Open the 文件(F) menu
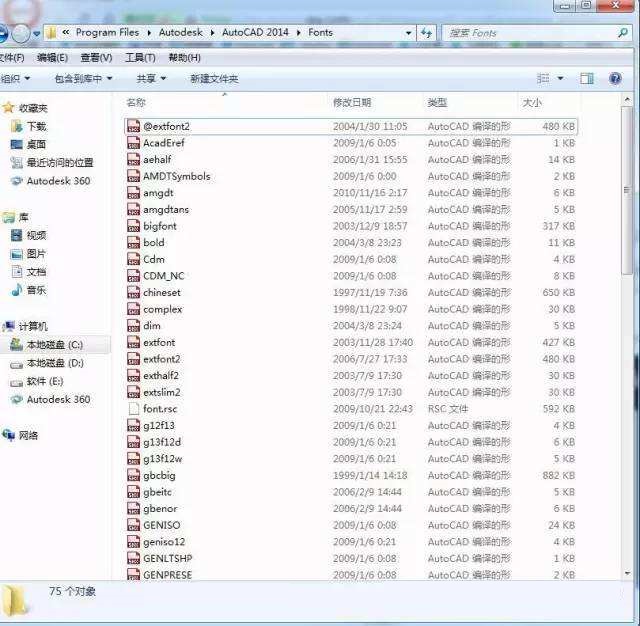640x626 pixels. tap(11, 58)
